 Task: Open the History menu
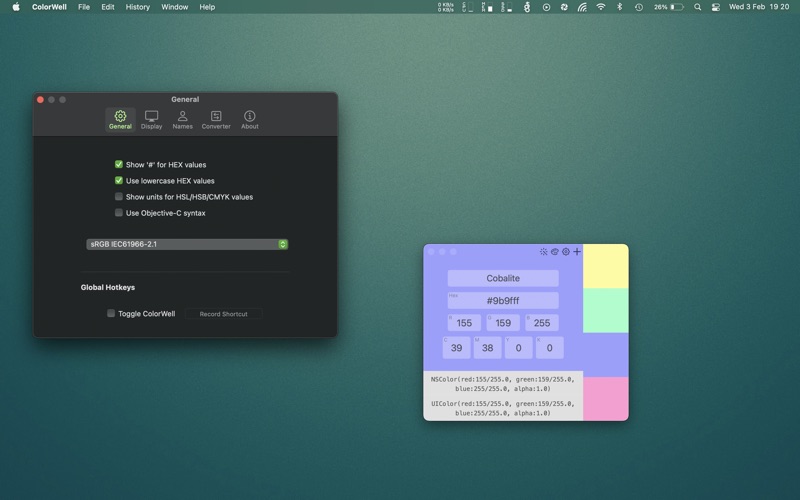(x=138, y=7)
